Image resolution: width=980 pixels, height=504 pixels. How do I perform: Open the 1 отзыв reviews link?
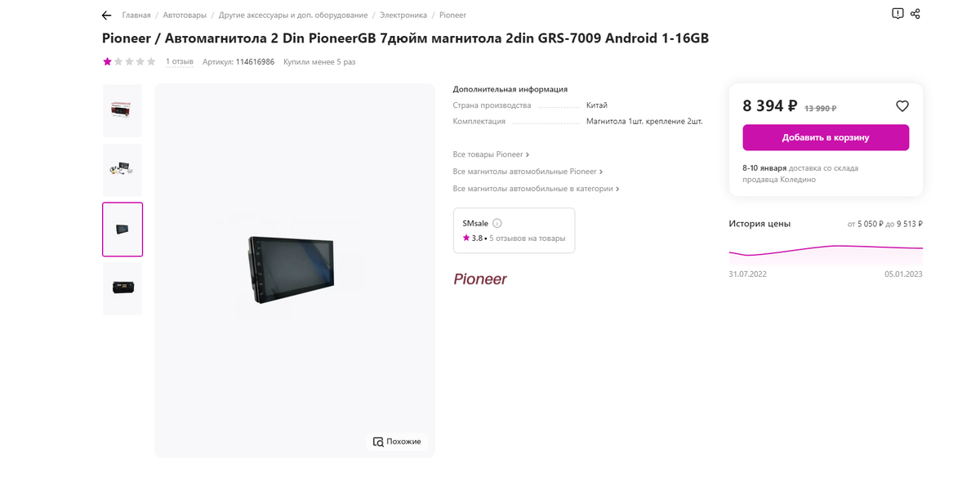click(x=180, y=61)
